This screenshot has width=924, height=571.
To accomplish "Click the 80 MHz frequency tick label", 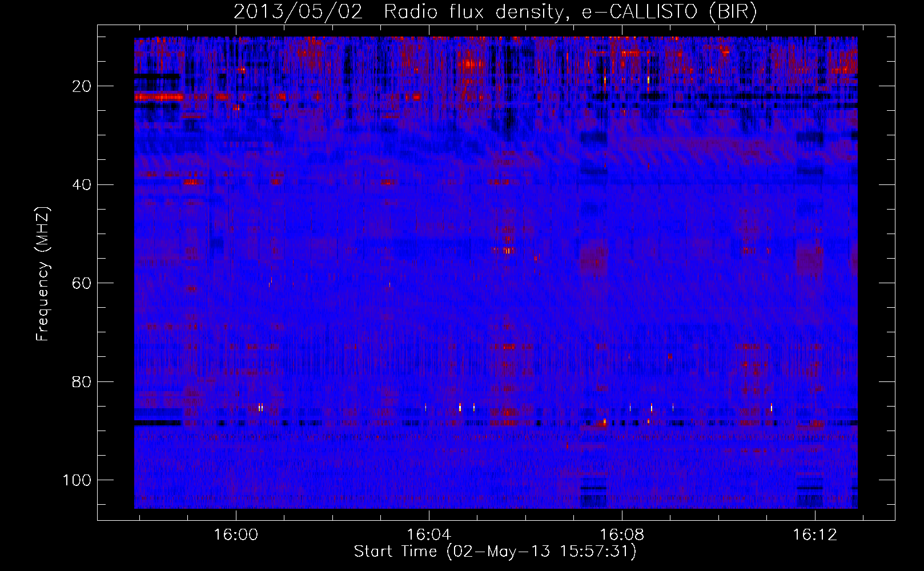I will [x=82, y=381].
